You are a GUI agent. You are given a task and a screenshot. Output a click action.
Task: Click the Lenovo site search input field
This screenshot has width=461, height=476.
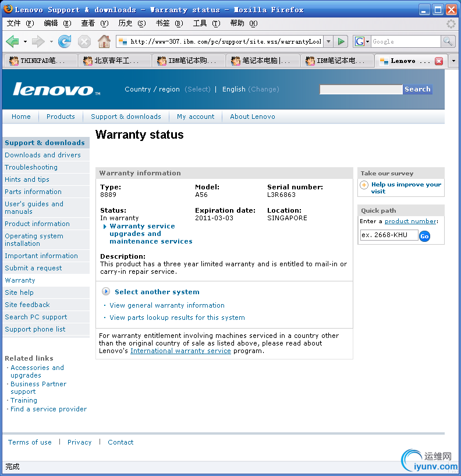[361, 89]
